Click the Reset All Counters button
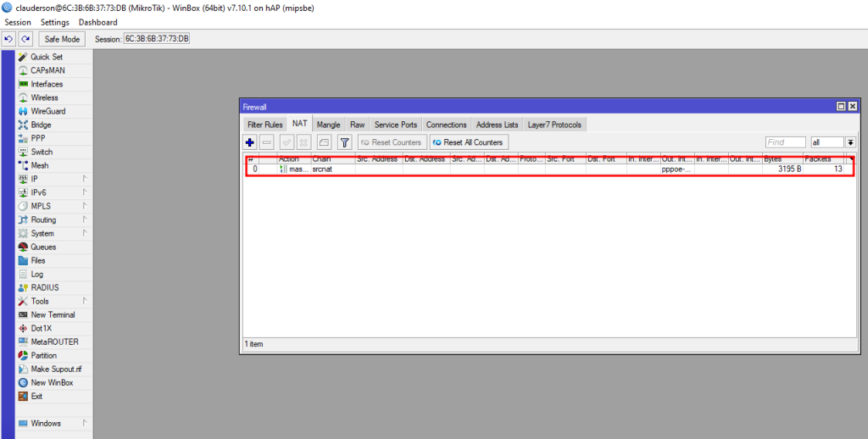The width and height of the screenshot is (868, 439). tap(468, 142)
